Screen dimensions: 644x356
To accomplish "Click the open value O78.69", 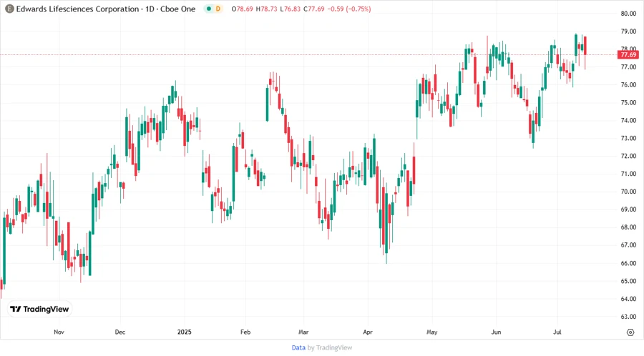I will click(x=243, y=9).
